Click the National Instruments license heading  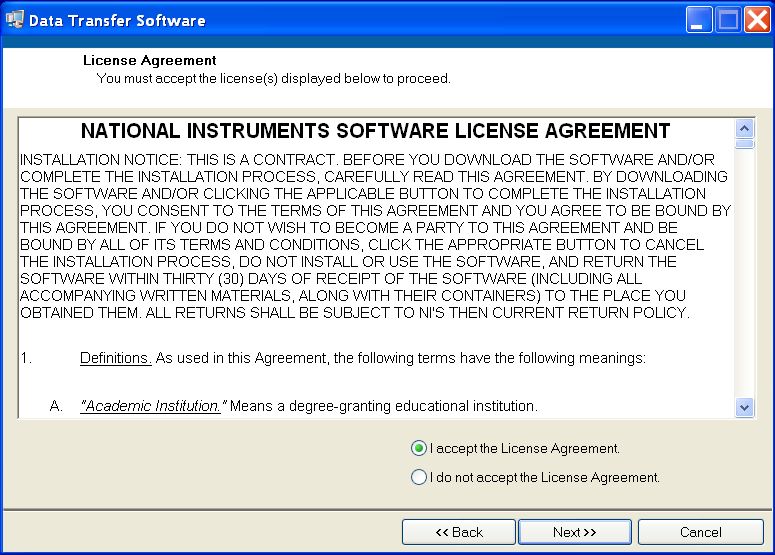coord(376,131)
